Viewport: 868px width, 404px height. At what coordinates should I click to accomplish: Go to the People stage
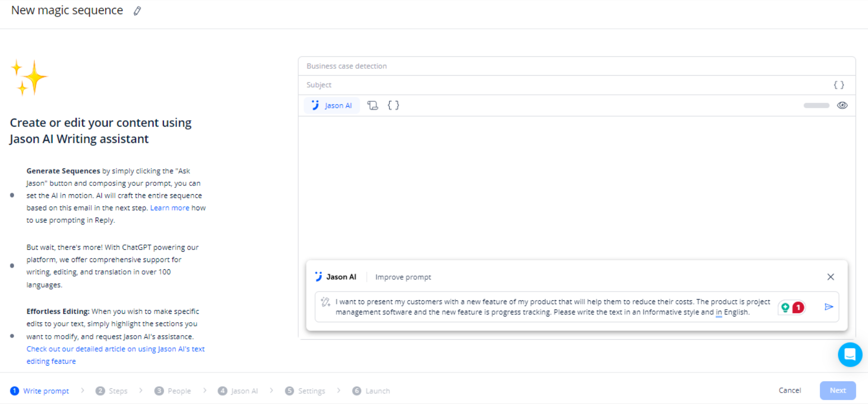pyautogui.click(x=173, y=391)
